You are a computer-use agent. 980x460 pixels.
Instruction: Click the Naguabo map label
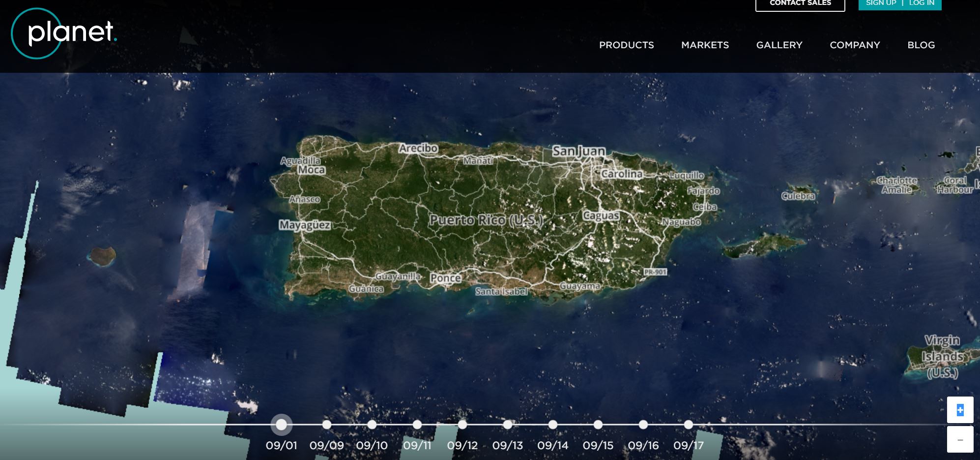pos(681,222)
